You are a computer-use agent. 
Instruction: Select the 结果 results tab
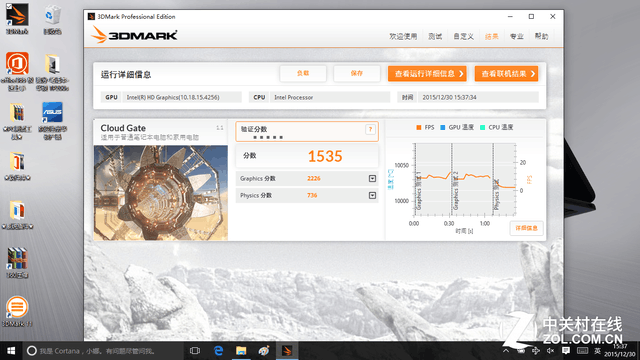pyautogui.click(x=491, y=36)
